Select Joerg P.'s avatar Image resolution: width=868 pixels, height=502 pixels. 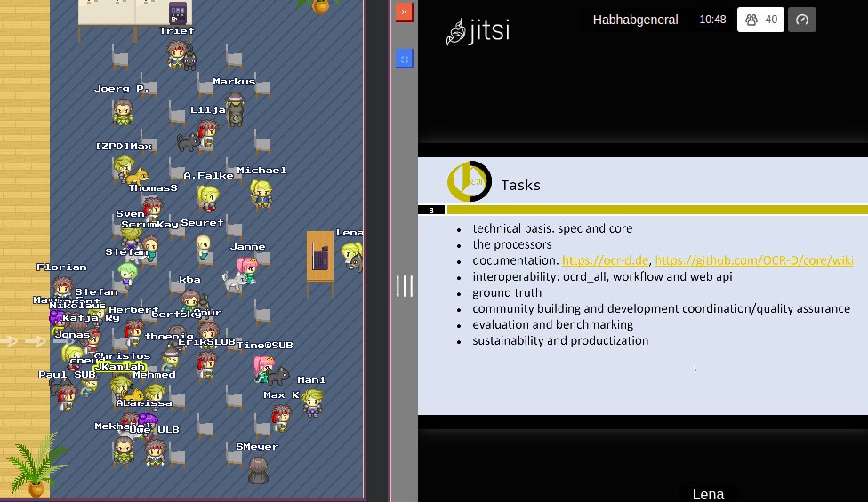[123, 112]
